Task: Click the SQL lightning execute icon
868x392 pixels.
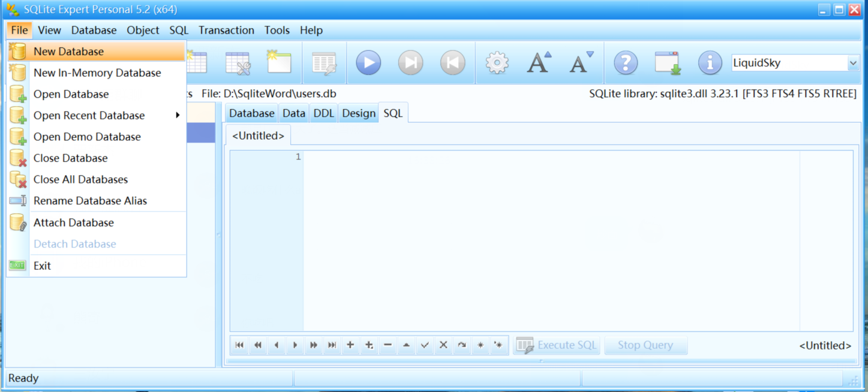Action: (324, 62)
